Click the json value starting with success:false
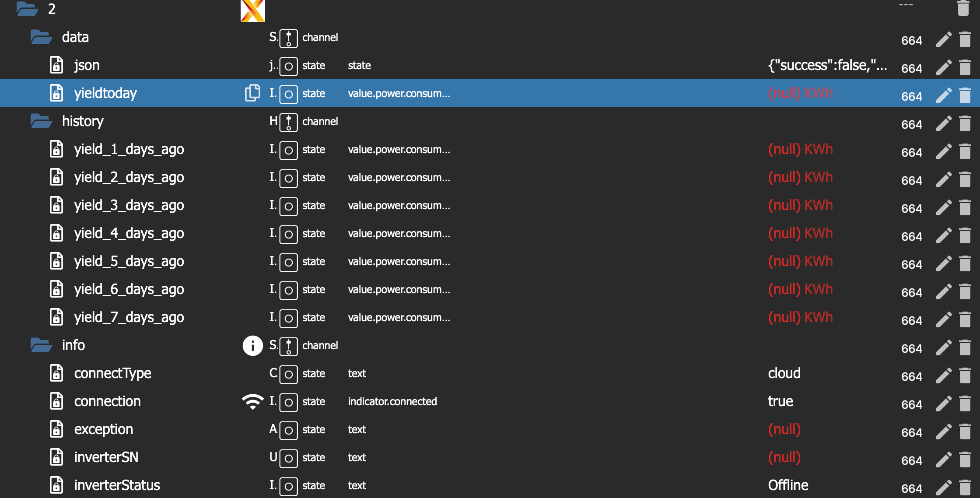 point(827,65)
